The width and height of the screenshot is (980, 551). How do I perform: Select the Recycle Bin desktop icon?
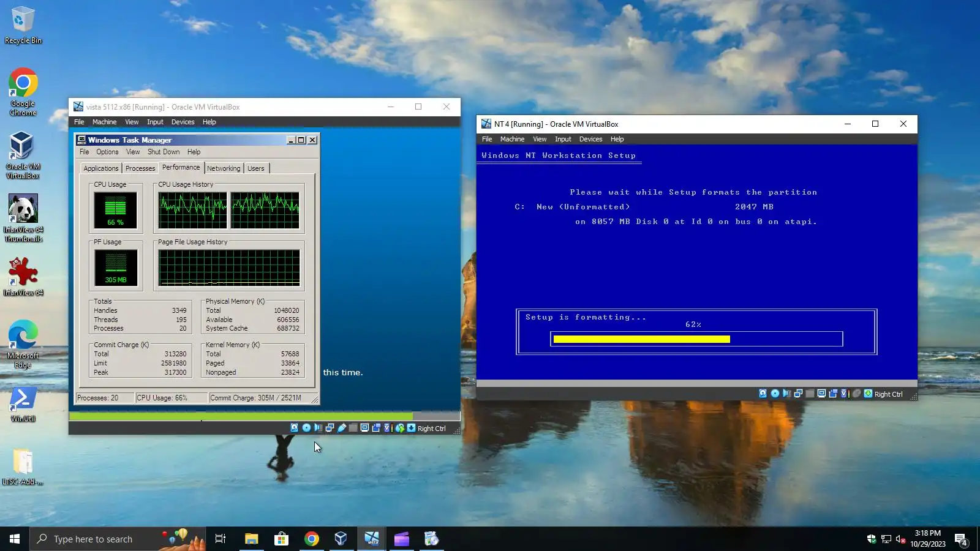tap(23, 25)
